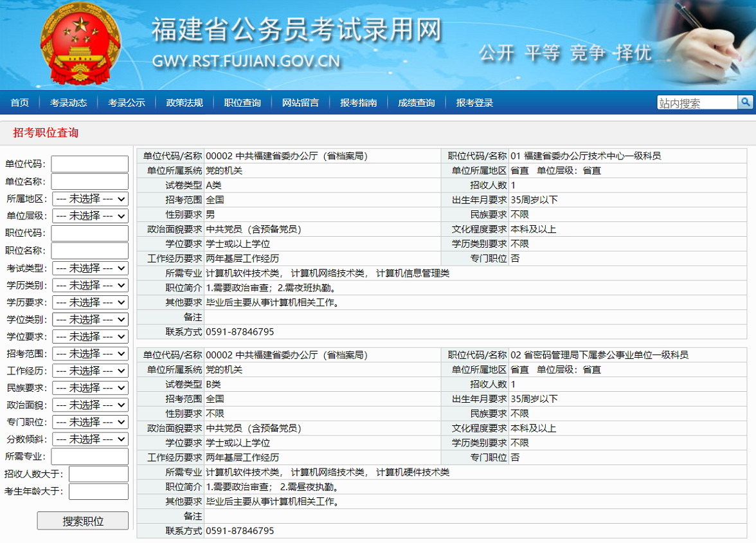Image resolution: width=756 pixels, height=543 pixels.
Task: Click 成绩查询 in the navigation bar
Action: tap(416, 103)
